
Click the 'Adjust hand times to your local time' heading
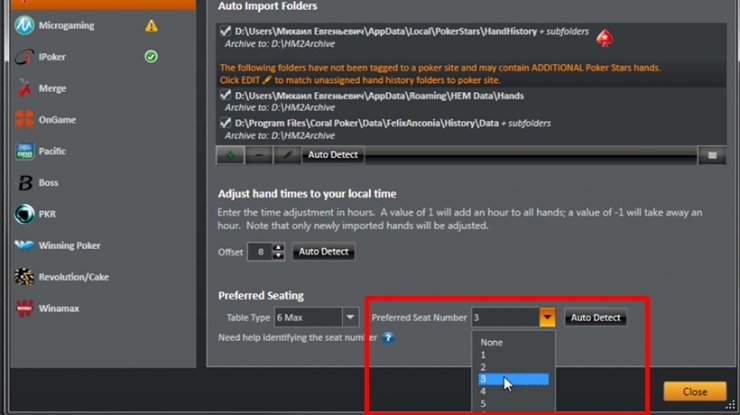pyautogui.click(x=307, y=194)
